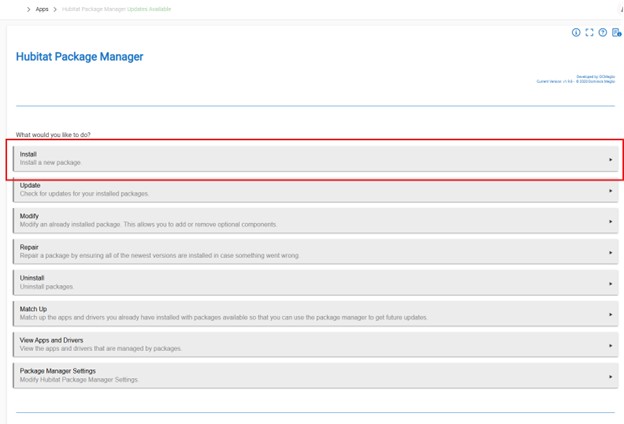Viewport: 624px width, 424px height.
Task: Click the 'Current Version' copyright line
Action: point(575,81)
